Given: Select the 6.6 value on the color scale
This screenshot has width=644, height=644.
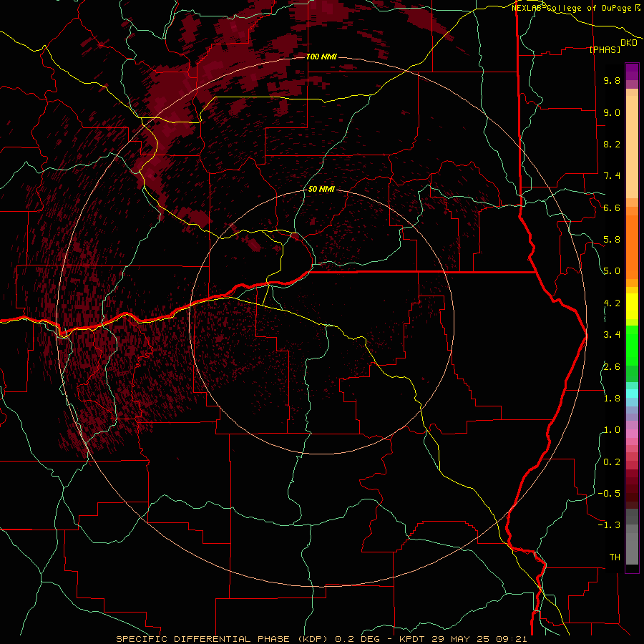Looking at the screenshot, I should [x=612, y=208].
